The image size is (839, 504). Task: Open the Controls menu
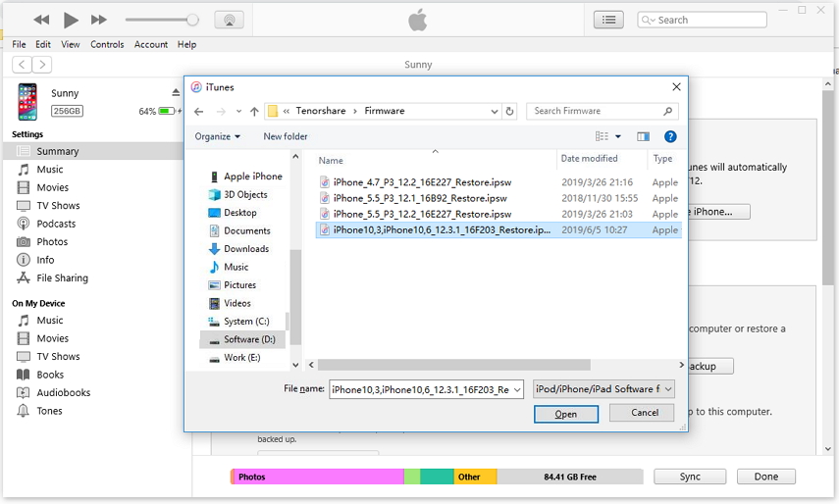pyautogui.click(x=107, y=44)
